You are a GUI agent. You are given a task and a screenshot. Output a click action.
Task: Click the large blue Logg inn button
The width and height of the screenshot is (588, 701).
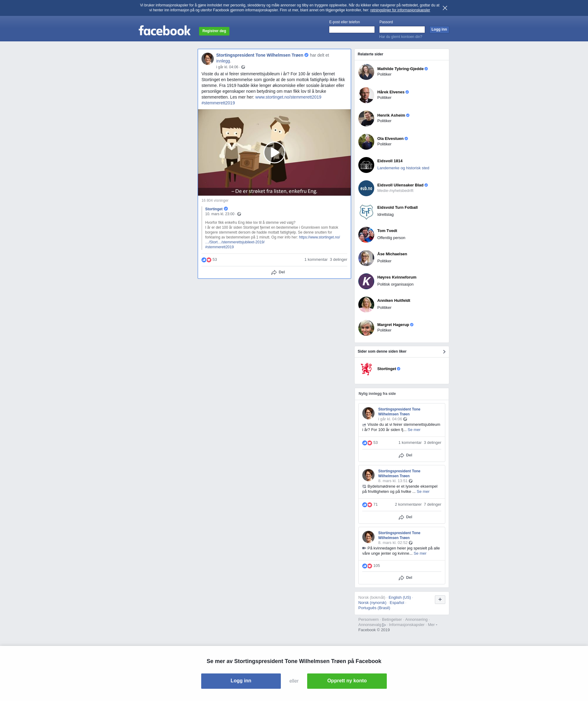pos(241,681)
